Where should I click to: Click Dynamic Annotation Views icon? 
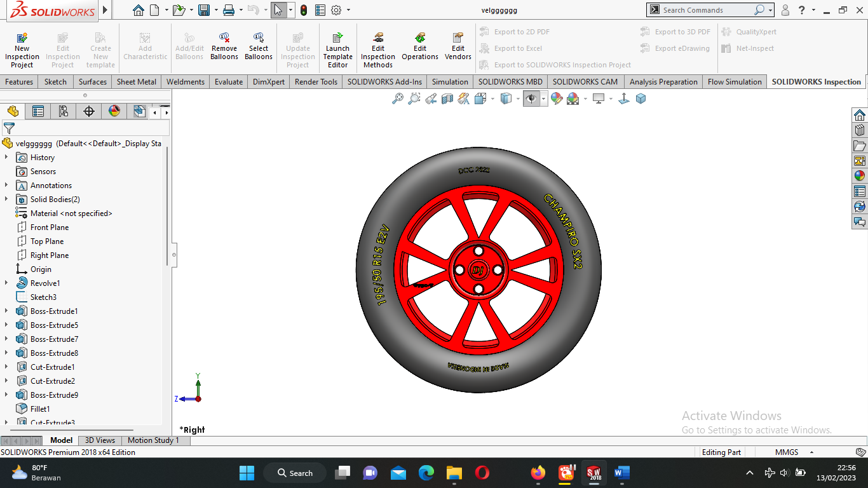pos(464,98)
